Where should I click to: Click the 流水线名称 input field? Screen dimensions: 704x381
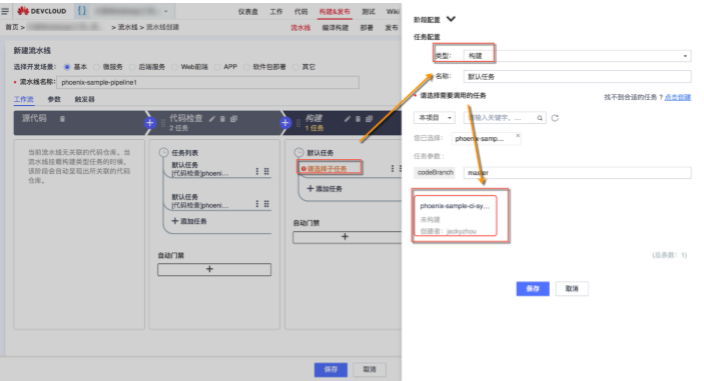click(x=208, y=82)
